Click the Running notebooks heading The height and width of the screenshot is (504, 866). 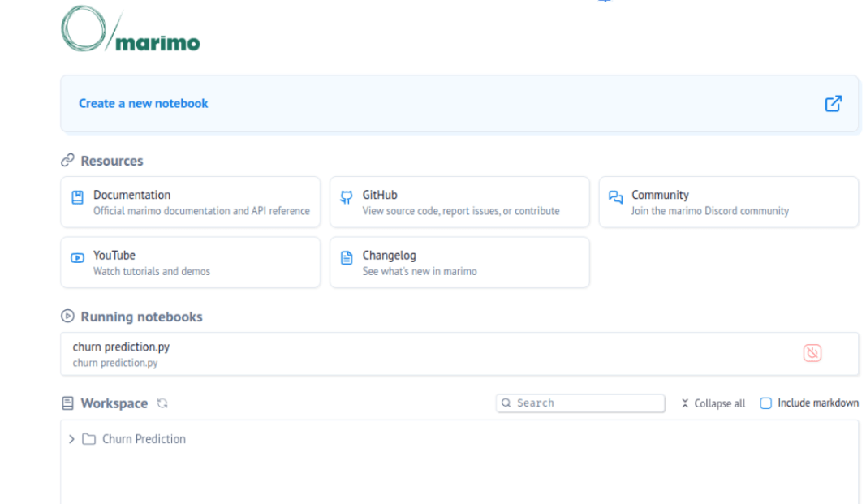click(142, 317)
